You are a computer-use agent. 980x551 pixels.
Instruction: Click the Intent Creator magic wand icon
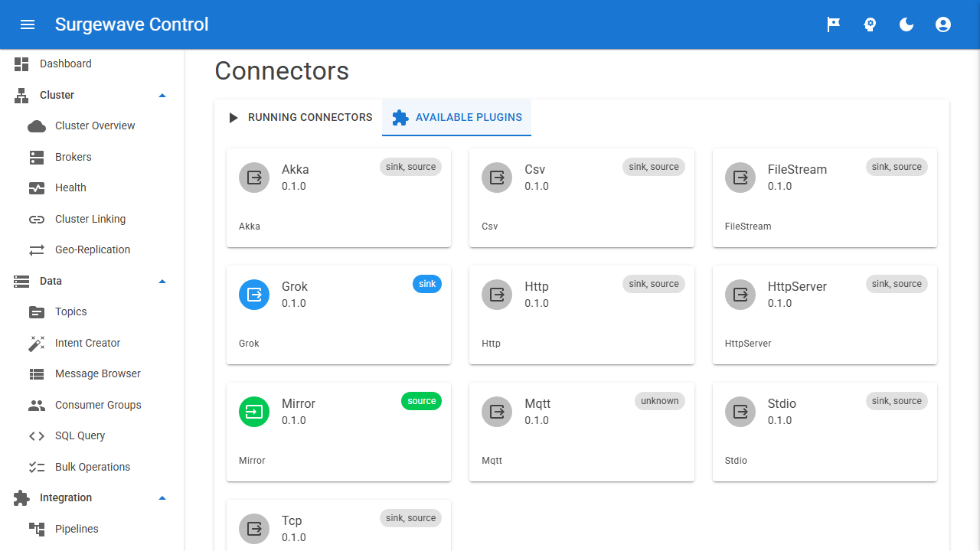tap(37, 344)
